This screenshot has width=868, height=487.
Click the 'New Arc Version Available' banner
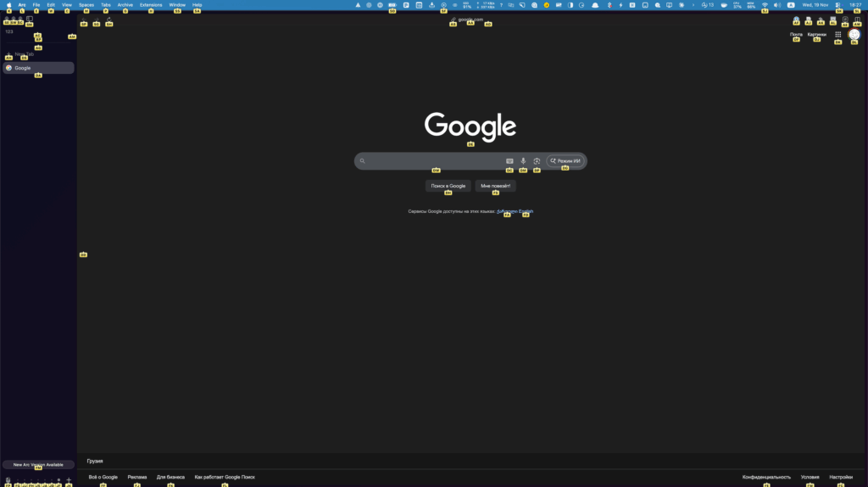38,464
